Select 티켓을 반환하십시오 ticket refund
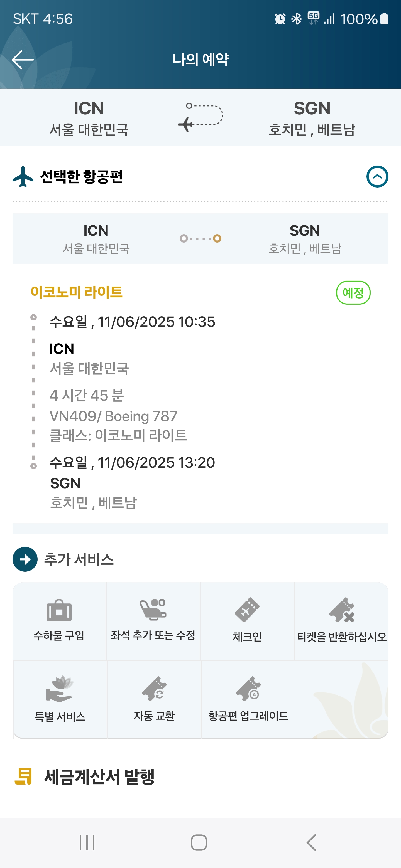Image resolution: width=401 pixels, height=868 pixels. [x=342, y=620]
